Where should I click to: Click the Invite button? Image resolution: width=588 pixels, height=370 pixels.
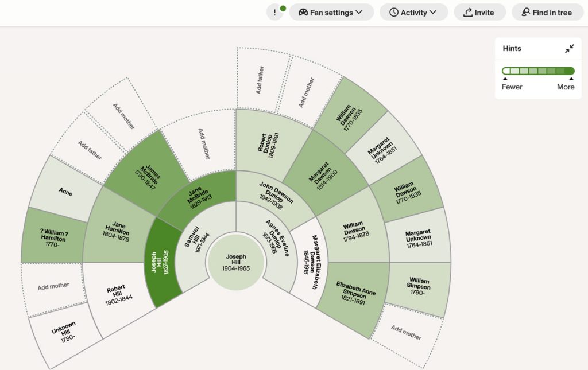(x=479, y=12)
